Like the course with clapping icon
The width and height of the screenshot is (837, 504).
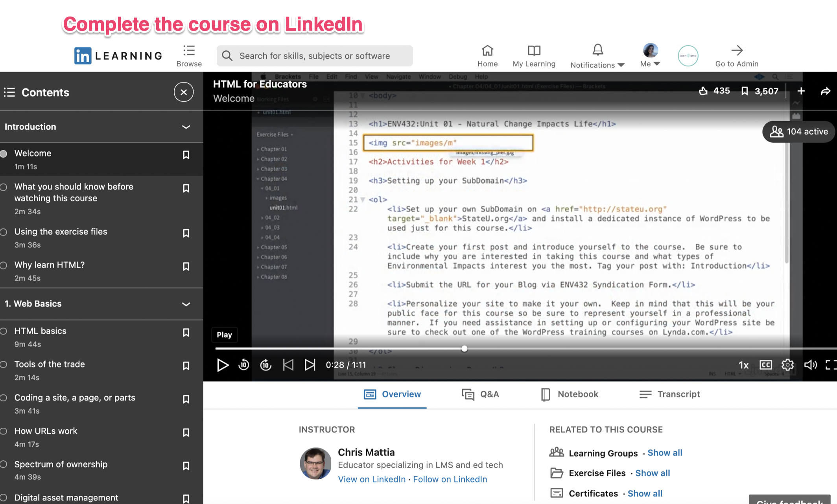[703, 91]
